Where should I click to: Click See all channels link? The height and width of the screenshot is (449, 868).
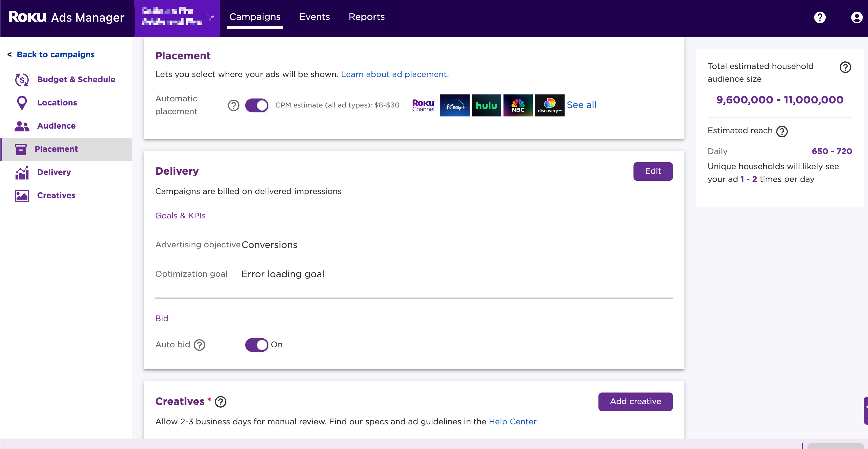pyautogui.click(x=582, y=105)
